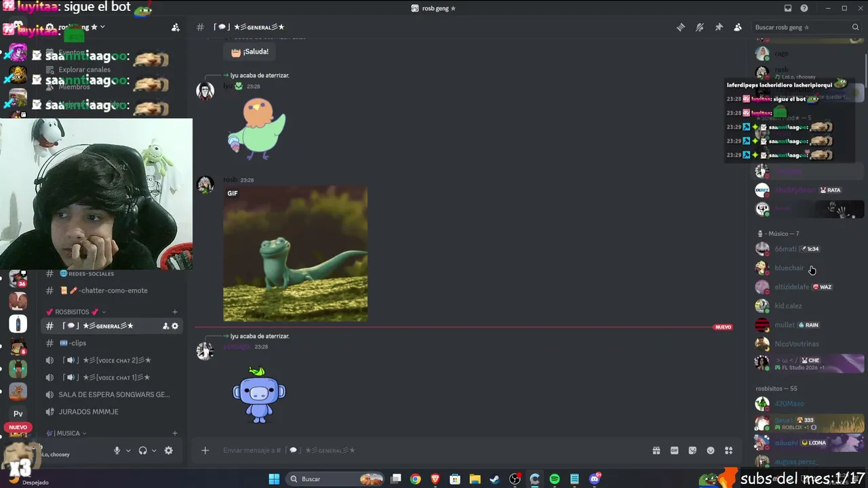
Task: Open user settings gear
Action: pyautogui.click(x=169, y=450)
